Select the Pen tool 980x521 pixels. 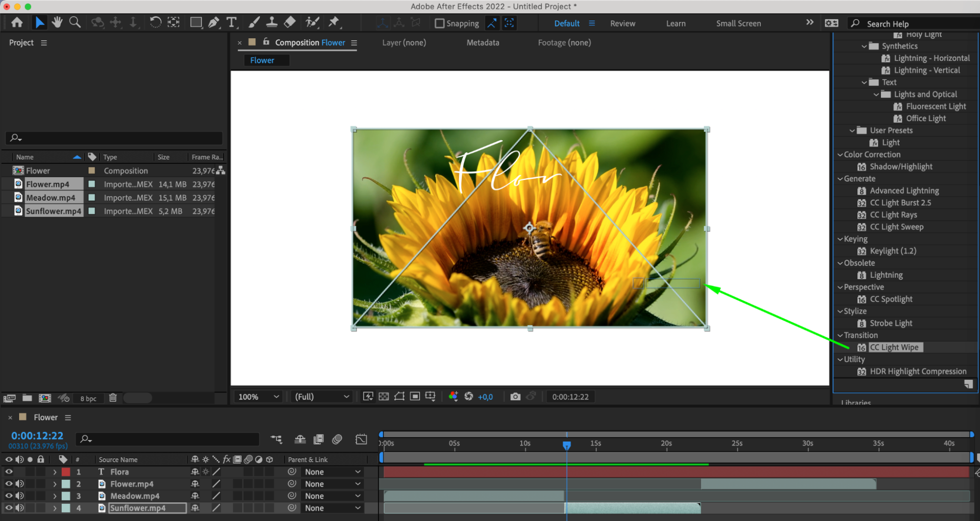[214, 22]
